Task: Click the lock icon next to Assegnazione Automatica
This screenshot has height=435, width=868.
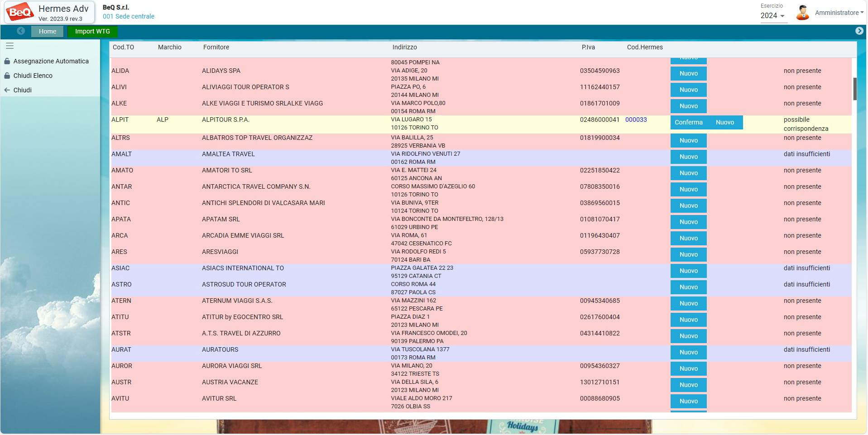Action: tap(7, 61)
